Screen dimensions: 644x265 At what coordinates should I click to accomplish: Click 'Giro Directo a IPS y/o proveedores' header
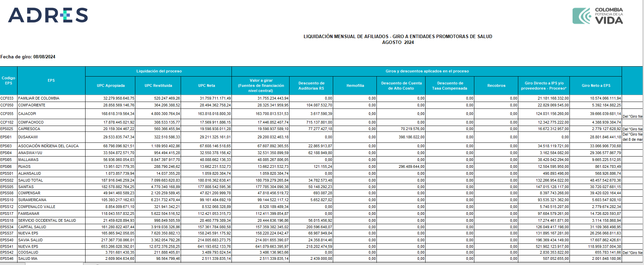pyautogui.click(x=544, y=85)
